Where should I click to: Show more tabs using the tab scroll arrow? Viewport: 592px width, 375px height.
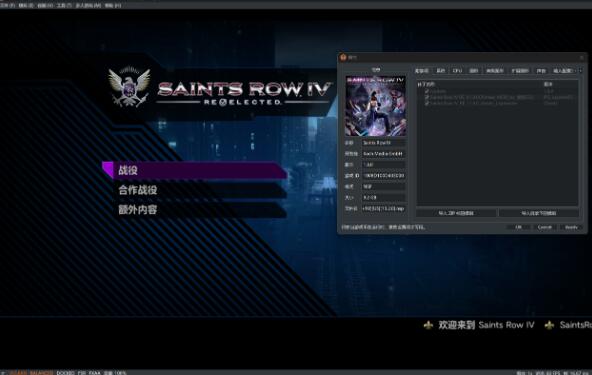(x=580, y=71)
